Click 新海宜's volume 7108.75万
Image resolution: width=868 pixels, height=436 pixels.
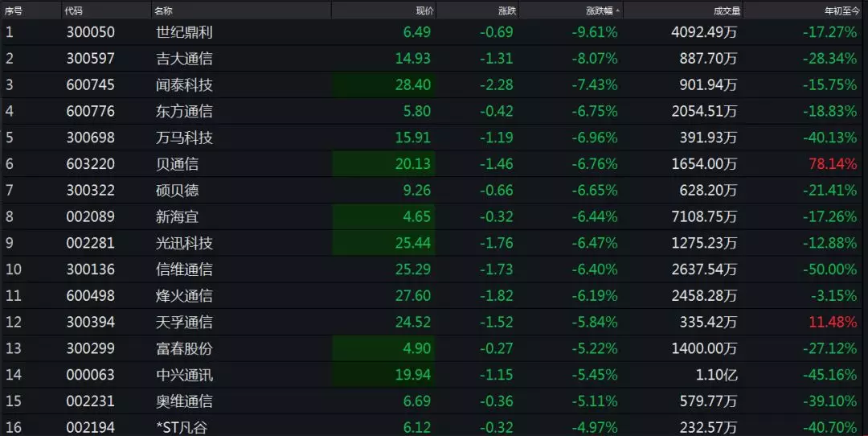click(704, 216)
